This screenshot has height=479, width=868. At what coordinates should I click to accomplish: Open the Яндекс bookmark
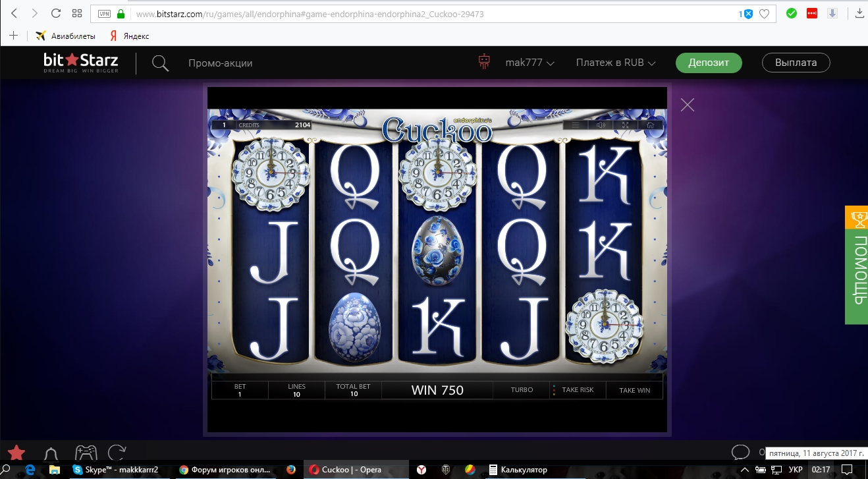coord(130,36)
